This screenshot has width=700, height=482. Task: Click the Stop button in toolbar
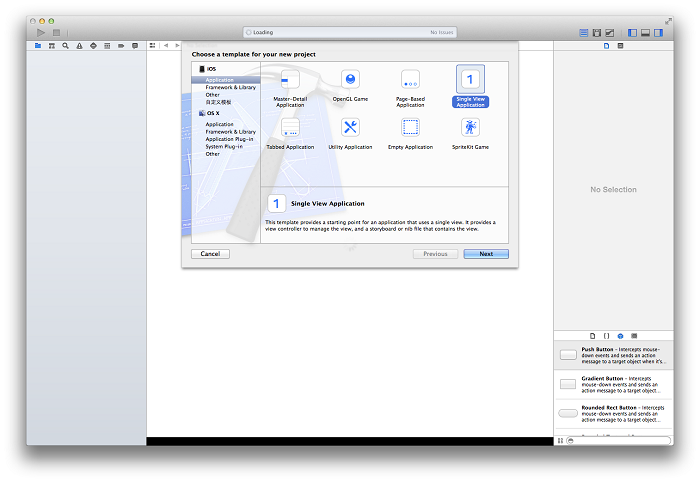56,33
